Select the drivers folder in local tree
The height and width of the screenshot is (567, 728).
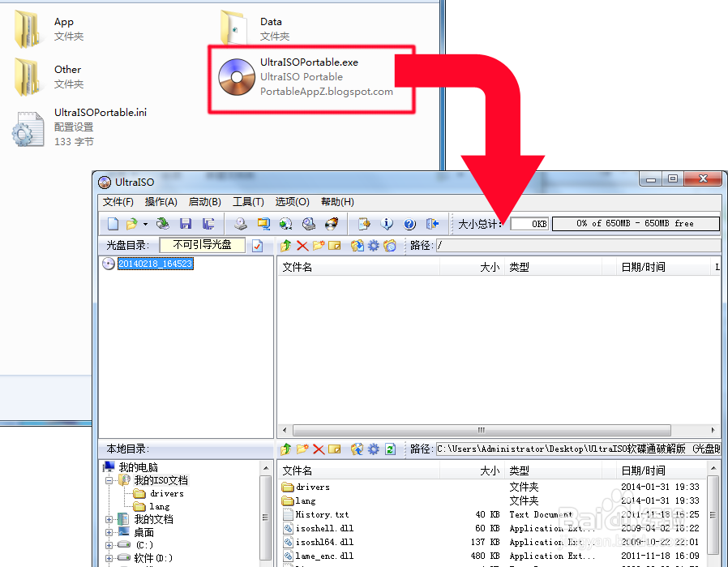pyautogui.click(x=167, y=494)
